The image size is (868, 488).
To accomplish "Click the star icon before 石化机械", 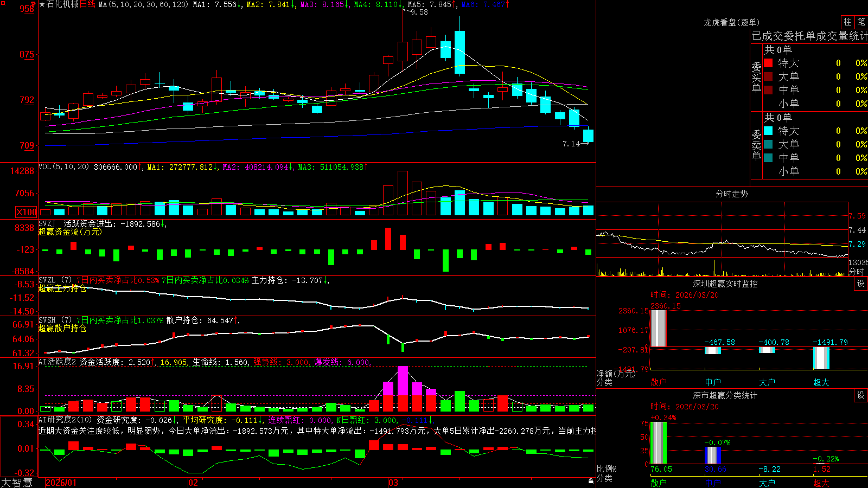I will click(x=42, y=4).
